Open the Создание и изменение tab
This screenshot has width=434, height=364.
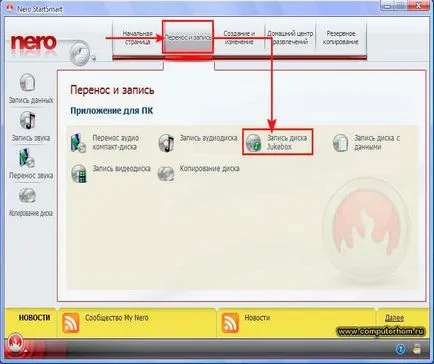(239, 38)
